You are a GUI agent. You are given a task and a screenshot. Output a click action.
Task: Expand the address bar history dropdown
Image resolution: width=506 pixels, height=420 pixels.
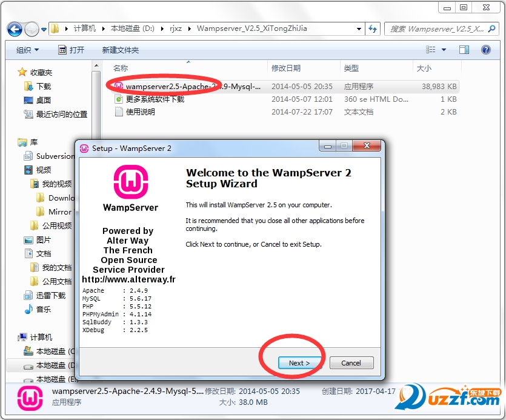359,29
